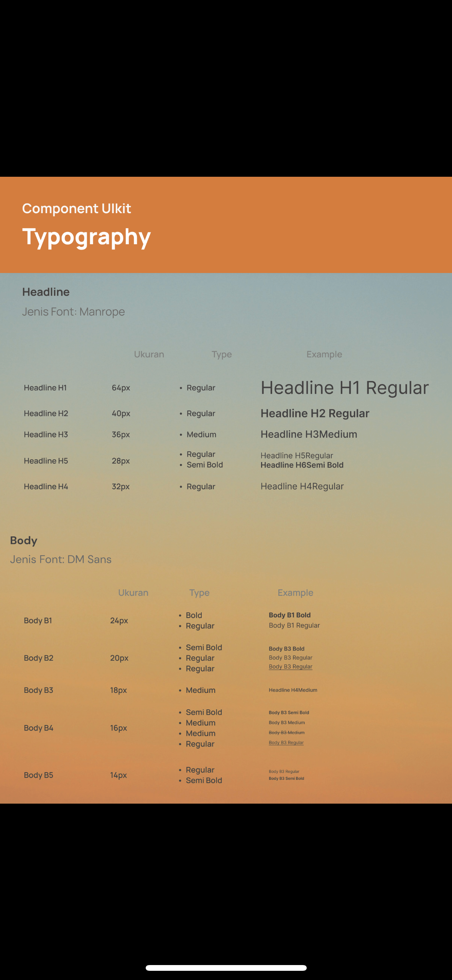Image resolution: width=452 pixels, height=980 pixels.
Task: Open the underlined Body B3 Regular under struck-through Medium
Action: click(x=286, y=743)
